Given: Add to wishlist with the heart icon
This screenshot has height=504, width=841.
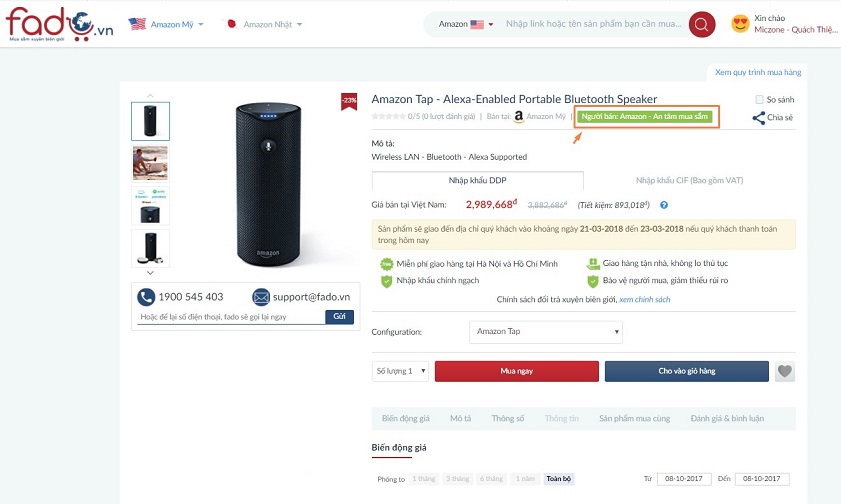Looking at the screenshot, I should tap(785, 371).
